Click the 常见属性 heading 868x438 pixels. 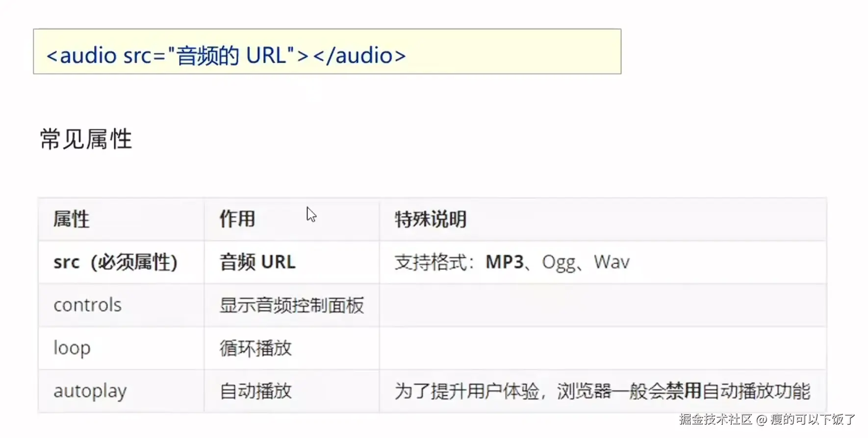click(x=86, y=139)
